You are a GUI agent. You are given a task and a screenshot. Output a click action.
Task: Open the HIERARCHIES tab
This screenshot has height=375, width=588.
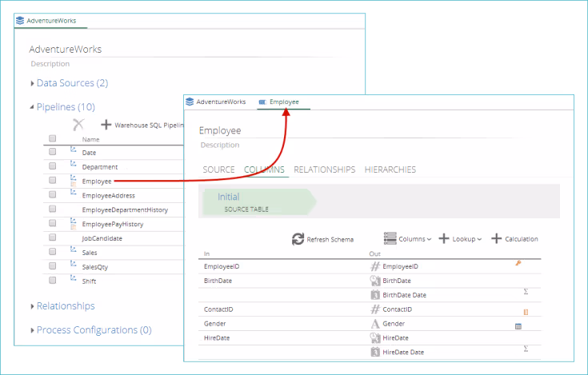[x=390, y=170]
